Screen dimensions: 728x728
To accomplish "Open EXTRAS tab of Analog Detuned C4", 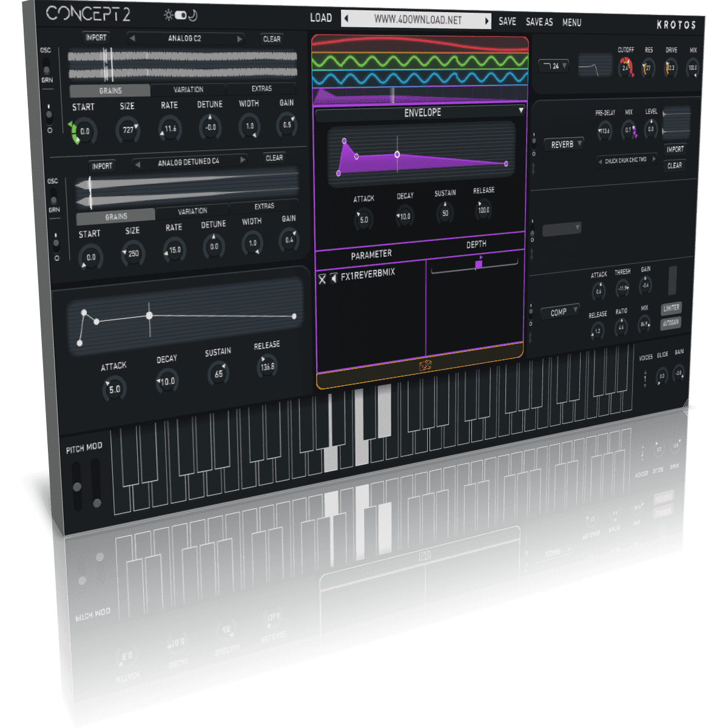I will click(x=264, y=206).
